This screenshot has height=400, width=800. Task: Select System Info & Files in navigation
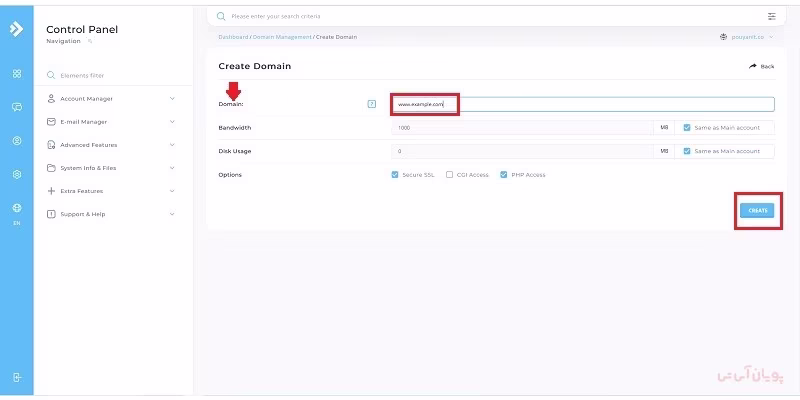click(110, 168)
